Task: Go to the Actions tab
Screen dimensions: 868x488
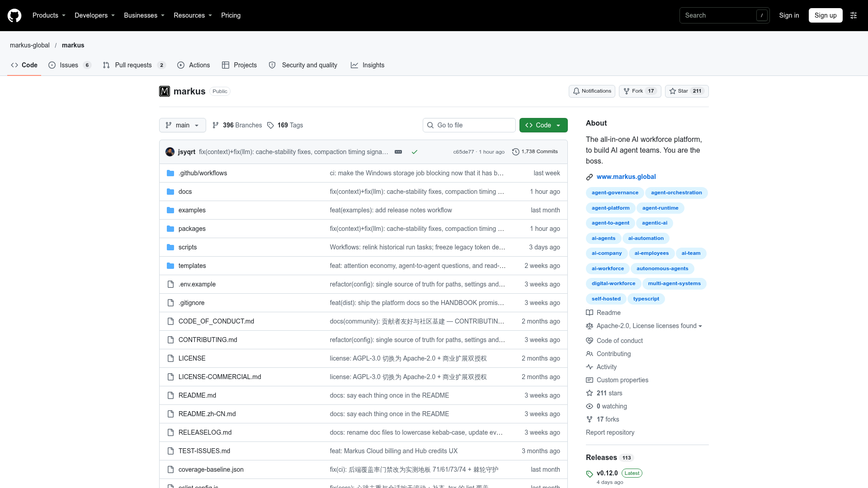Action: [193, 65]
